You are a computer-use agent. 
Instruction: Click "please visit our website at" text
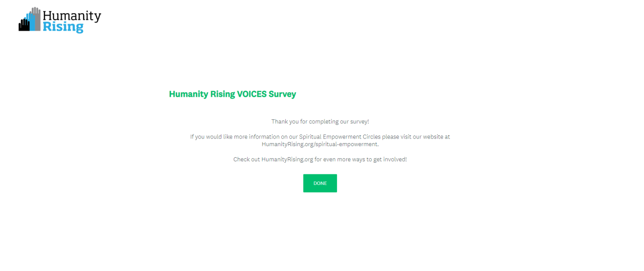click(416, 137)
